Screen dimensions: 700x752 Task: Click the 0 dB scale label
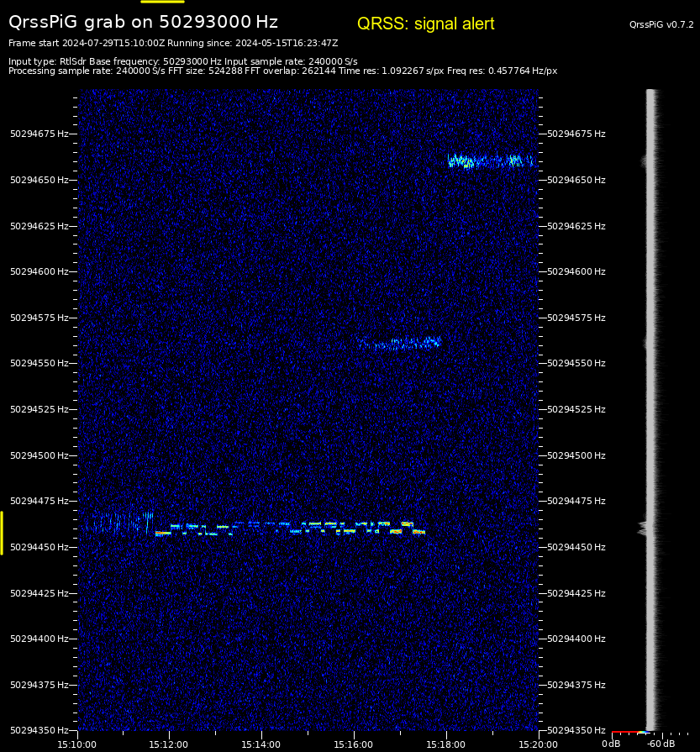[611, 744]
